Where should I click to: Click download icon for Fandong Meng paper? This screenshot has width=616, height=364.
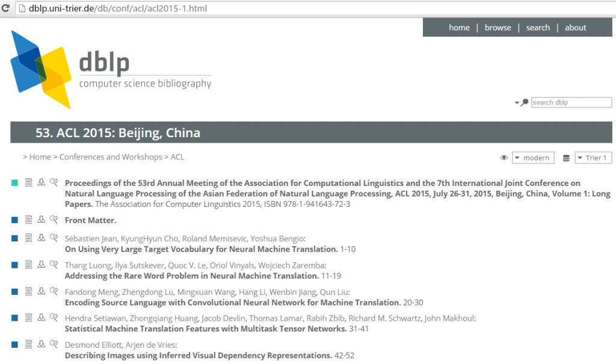[41, 291]
